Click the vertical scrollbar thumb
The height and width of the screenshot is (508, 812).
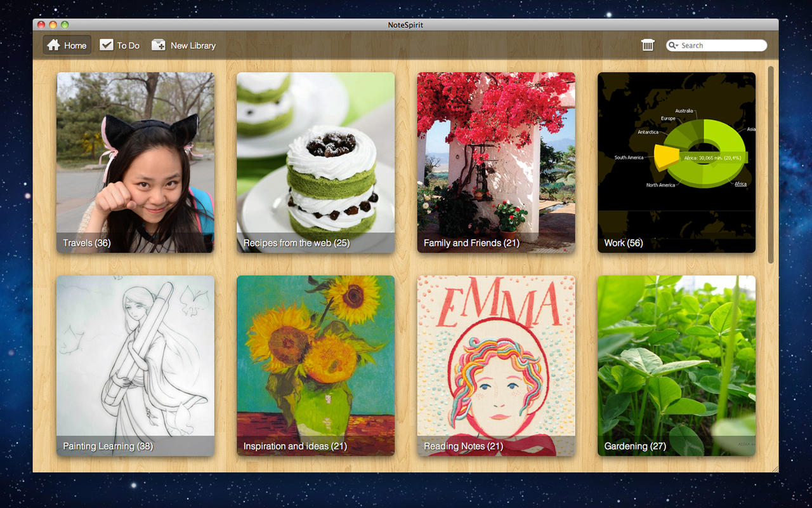pos(771,164)
